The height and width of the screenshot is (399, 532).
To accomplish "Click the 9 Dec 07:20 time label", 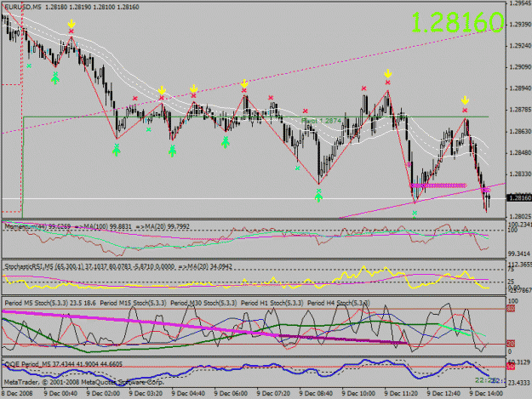I will coord(273,394).
